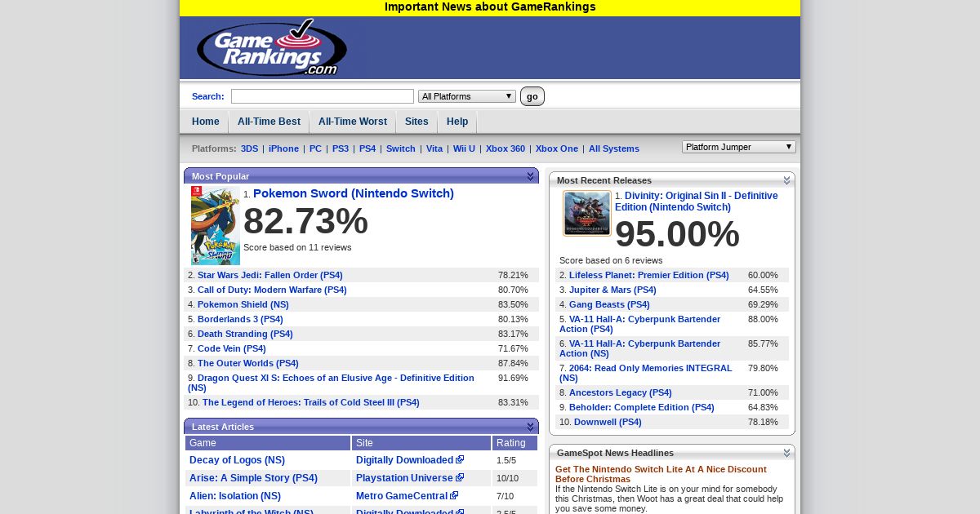980x514 pixels.
Task: Select the Wii U platform link
Action: 464,148
